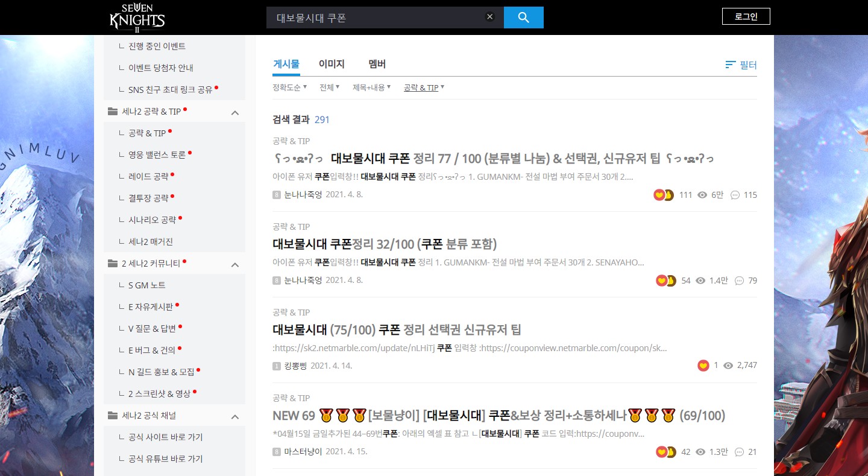The height and width of the screenshot is (476, 868).
Task: Open author 마스터냥이 profile
Action: point(303,451)
